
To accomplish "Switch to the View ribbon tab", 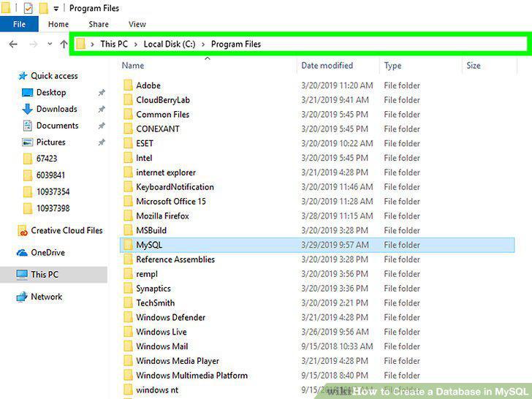I will tap(137, 24).
